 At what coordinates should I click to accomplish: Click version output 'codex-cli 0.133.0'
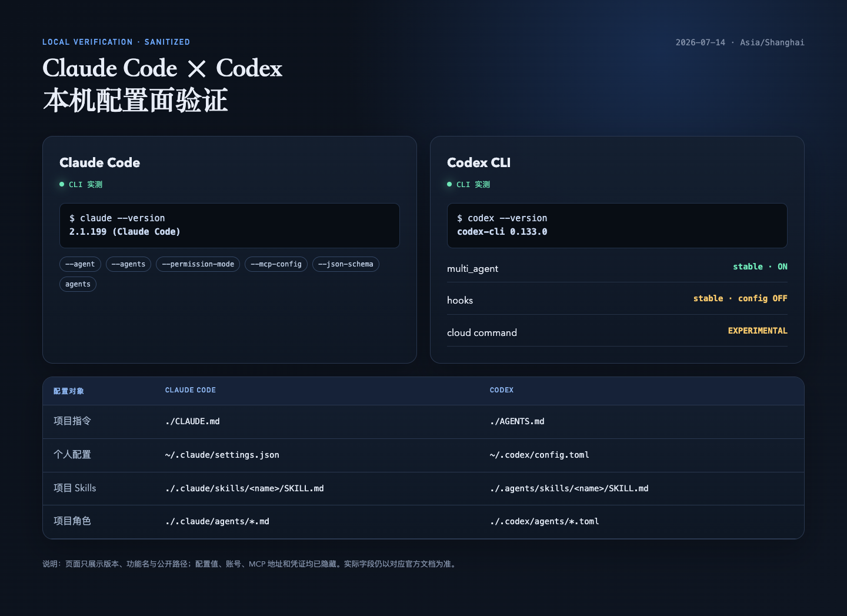[502, 232]
